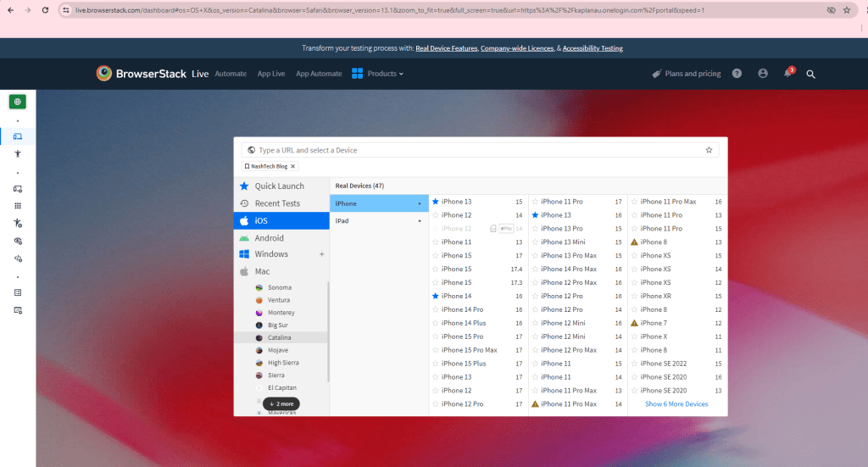Click the green globe icon in left sidebar
This screenshot has width=868, height=467.
(x=17, y=102)
